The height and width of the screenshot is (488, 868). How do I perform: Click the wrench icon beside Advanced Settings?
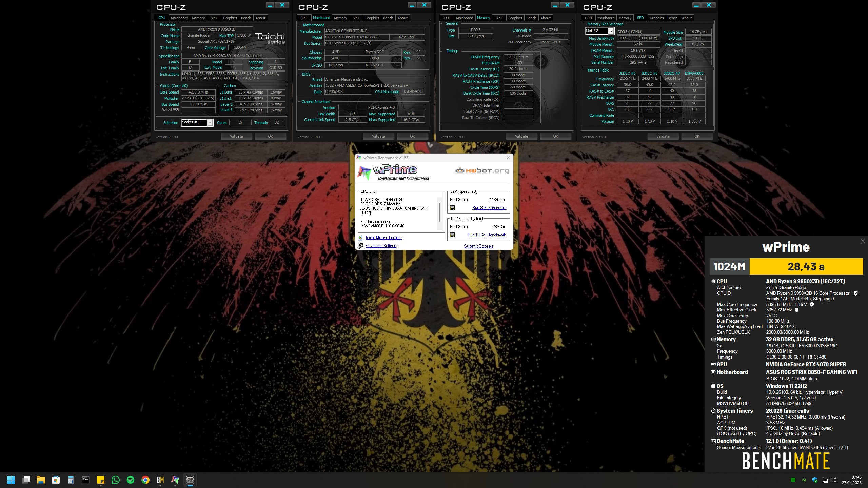pos(360,246)
